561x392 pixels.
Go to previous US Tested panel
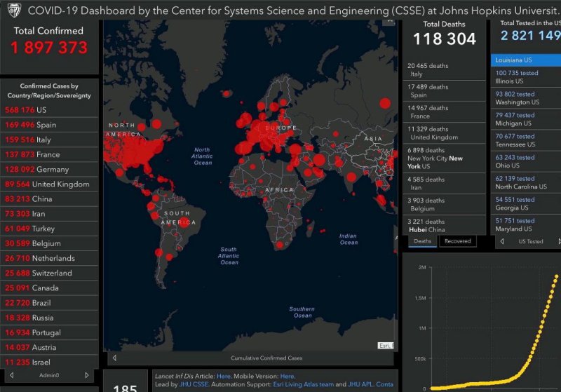coord(502,241)
